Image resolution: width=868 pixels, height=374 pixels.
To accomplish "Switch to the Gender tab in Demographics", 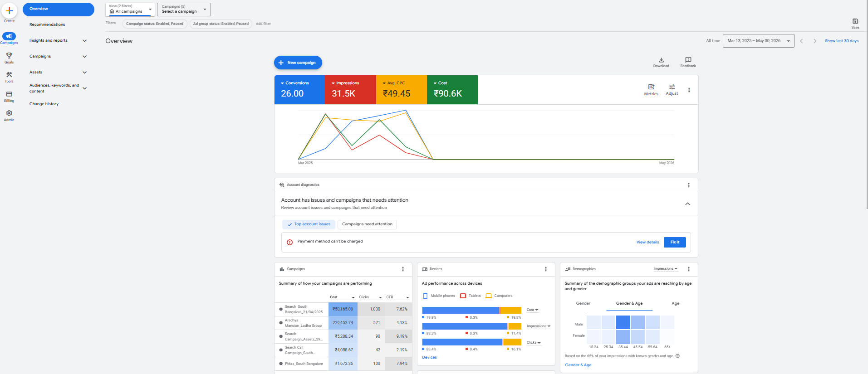I will (x=583, y=303).
